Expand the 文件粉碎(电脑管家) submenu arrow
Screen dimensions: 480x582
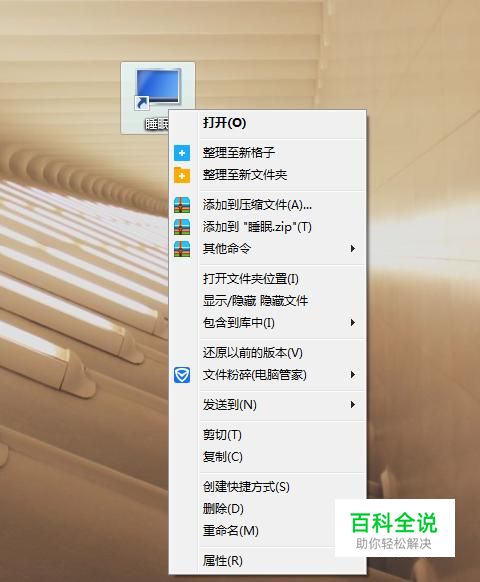(x=353, y=375)
